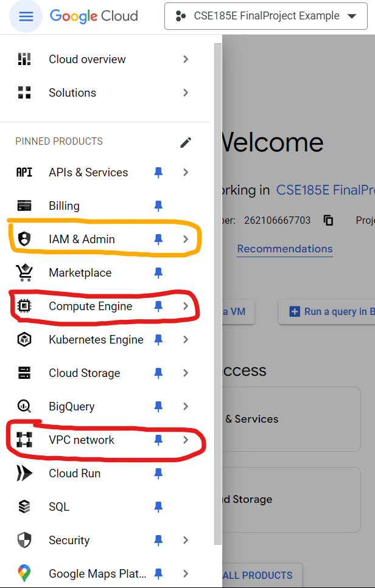Copy the project number to clipboard
Image resolution: width=375 pixels, height=588 pixels.
click(329, 220)
